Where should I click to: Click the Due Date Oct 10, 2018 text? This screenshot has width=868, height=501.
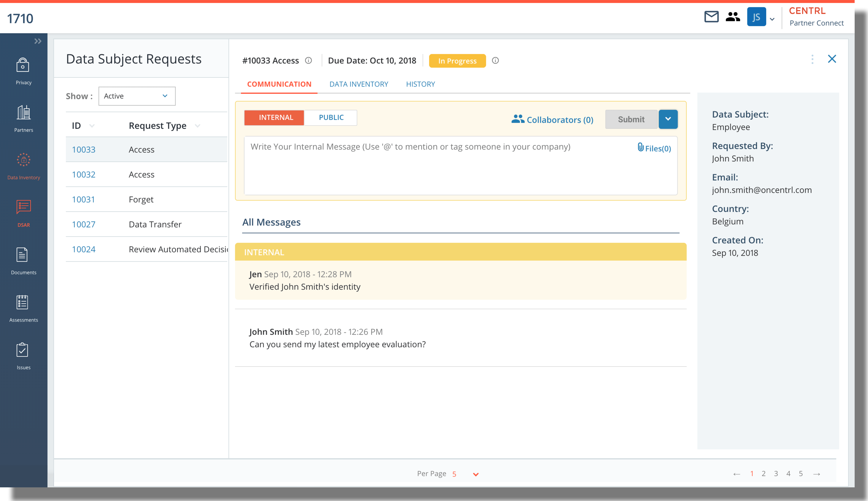(x=372, y=61)
